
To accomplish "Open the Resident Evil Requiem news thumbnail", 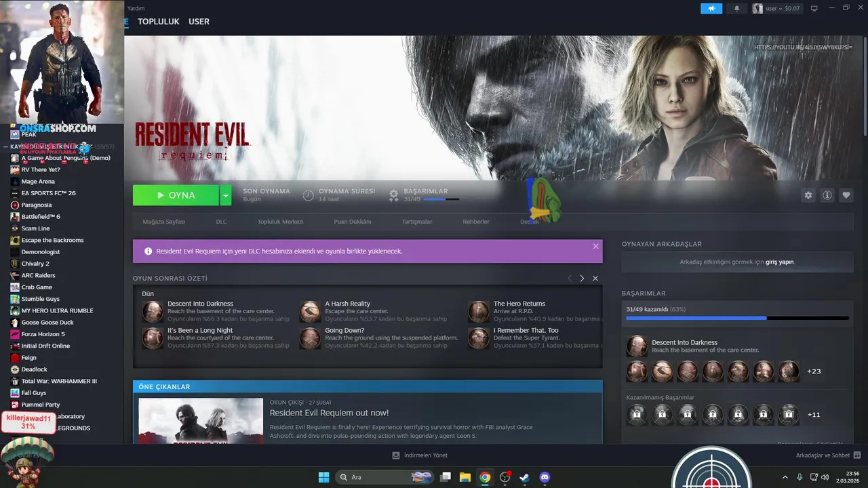I will (201, 421).
